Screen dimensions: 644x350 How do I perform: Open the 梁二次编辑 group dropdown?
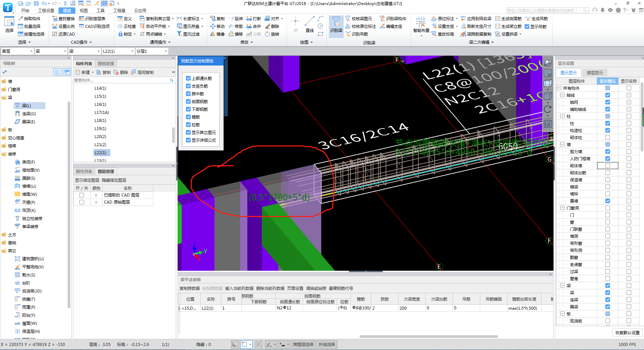pyautogui.click(x=493, y=42)
